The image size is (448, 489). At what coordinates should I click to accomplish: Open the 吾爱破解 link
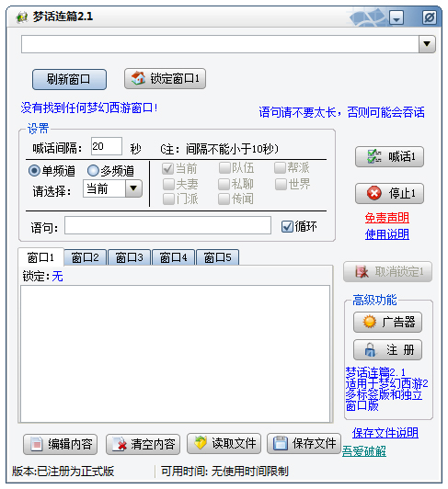pyautogui.click(x=364, y=451)
